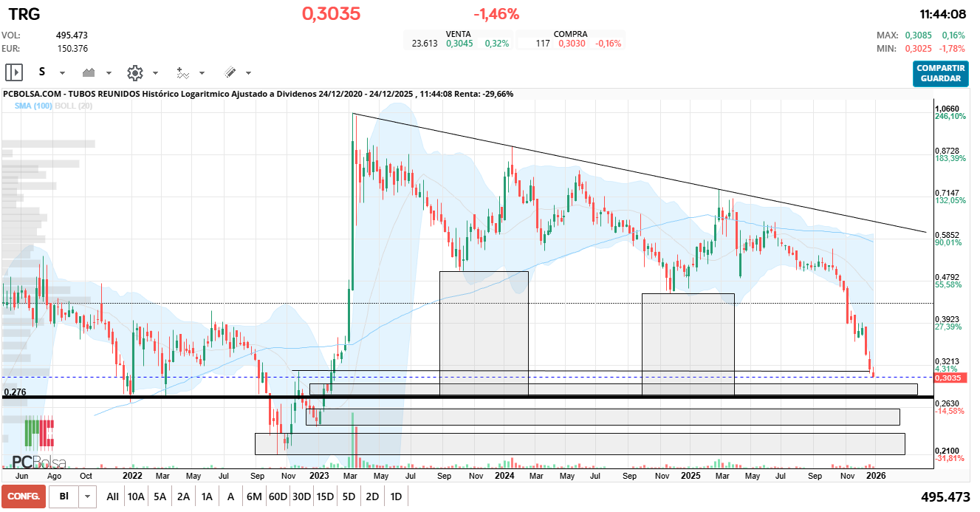
Task: Open the chart settings gear icon
Action: 134,72
